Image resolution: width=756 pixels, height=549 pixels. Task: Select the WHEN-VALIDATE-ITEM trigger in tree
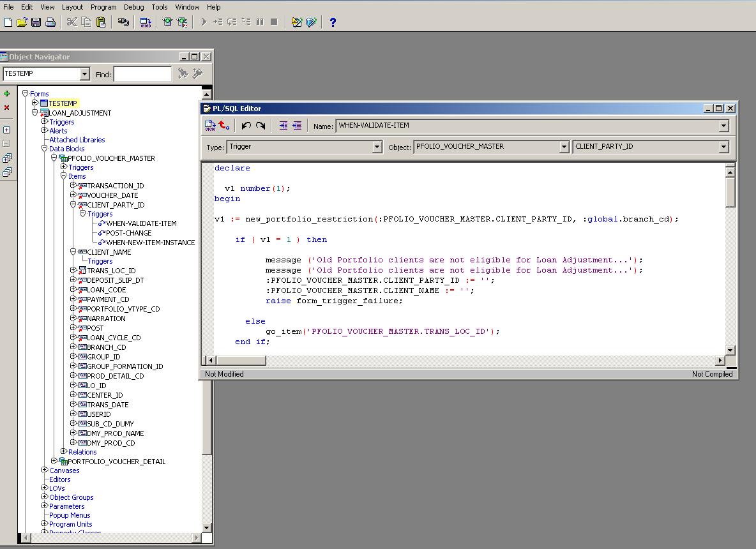[141, 223]
